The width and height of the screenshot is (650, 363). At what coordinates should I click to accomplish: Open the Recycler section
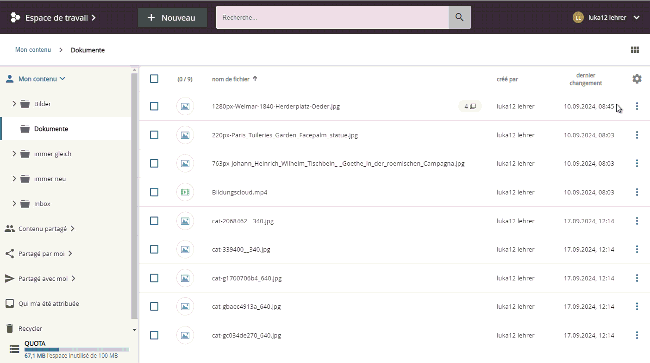point(30,329)
